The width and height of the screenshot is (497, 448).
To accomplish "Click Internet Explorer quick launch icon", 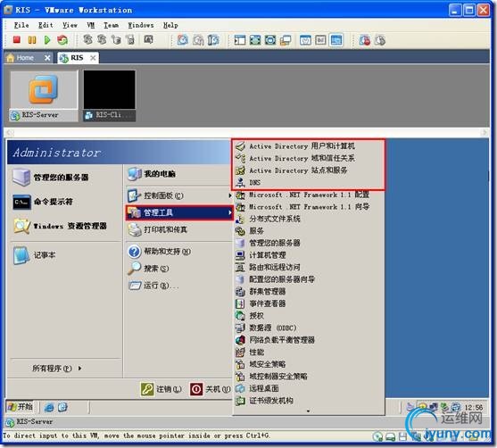I will pos(49,407).
